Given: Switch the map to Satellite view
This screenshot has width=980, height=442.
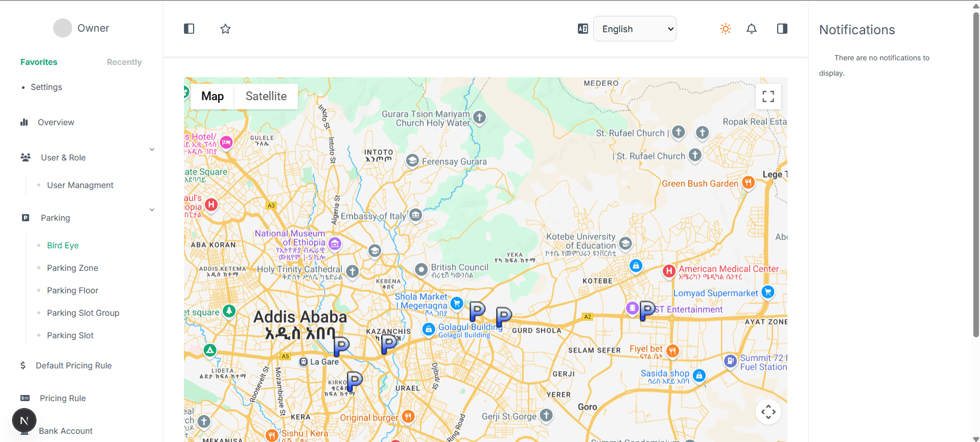Looking at the screenshot, I should [x=266, y=96].
